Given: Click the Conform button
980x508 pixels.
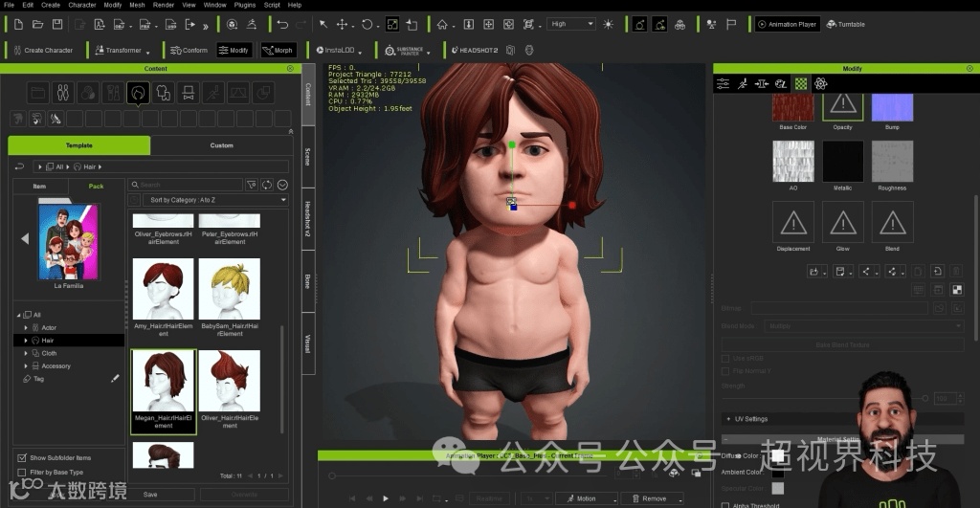Looking at the screenshot, I should tap(189, 50).
